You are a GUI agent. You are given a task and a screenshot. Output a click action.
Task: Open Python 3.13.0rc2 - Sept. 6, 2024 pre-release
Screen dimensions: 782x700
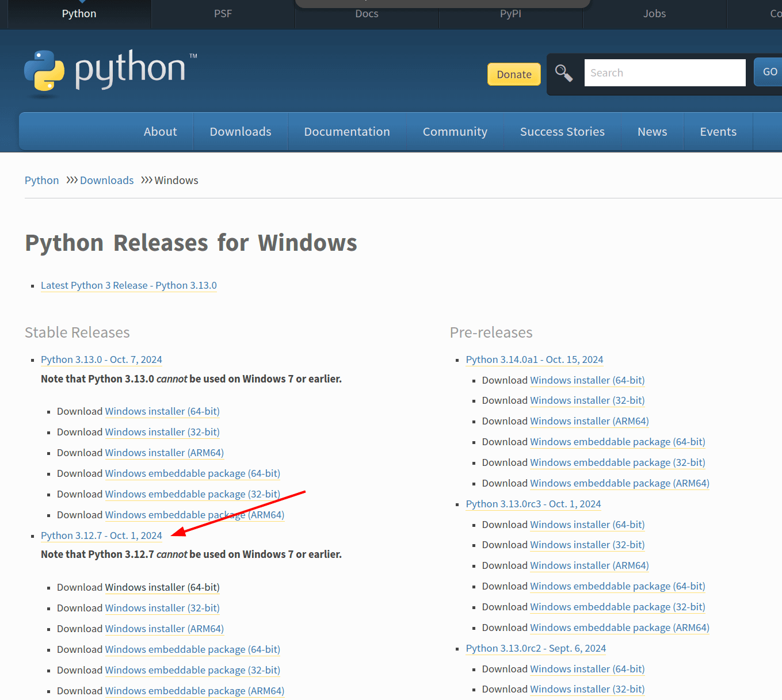pyautogui.click(x=536, y=648)
